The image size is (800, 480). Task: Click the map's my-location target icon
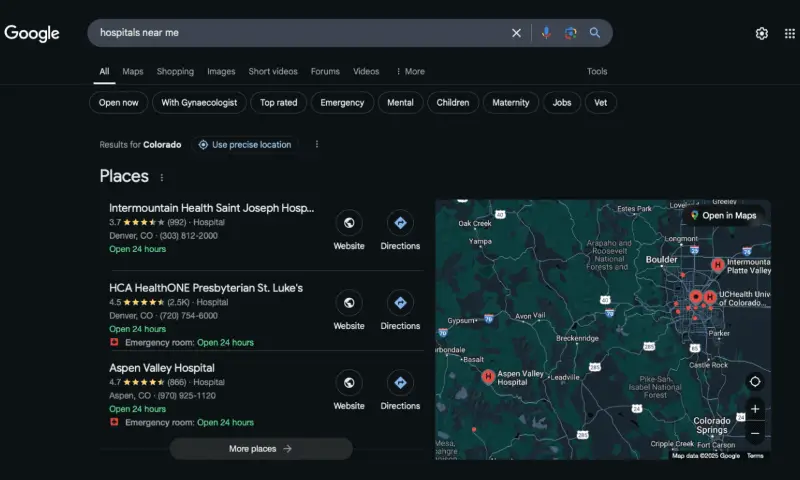(x=755, y=382)
